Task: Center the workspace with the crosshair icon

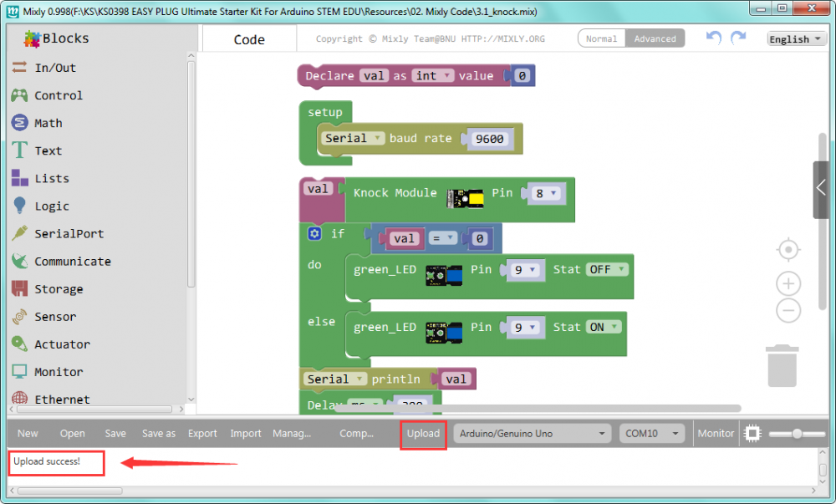Action: (788, 250)
